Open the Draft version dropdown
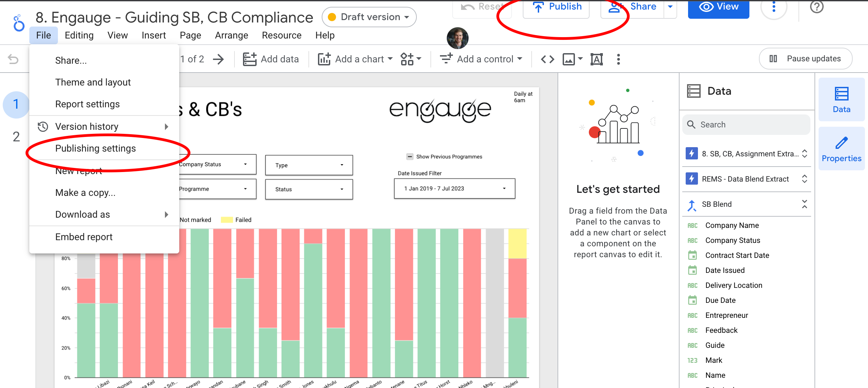The width and height of the screenshot is (868, 388). [369, 17]
